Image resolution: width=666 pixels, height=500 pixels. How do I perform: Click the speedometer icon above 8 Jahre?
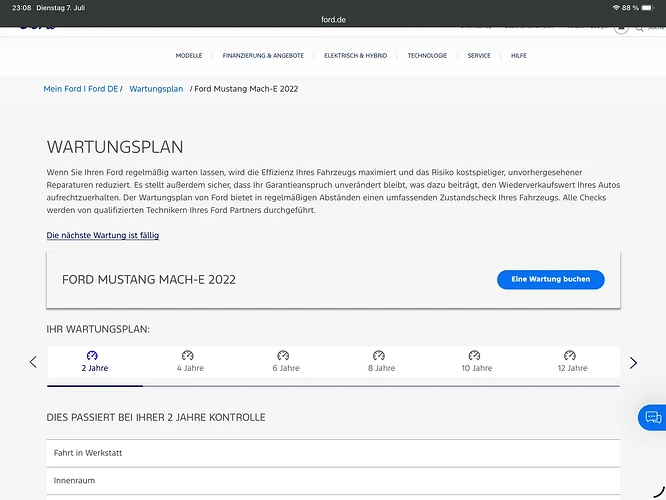[x=379, y=355]
